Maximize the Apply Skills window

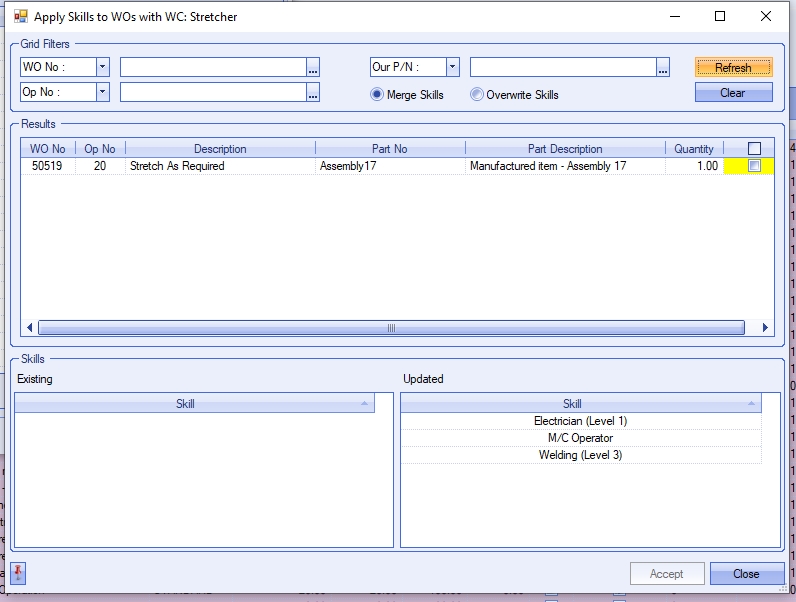tap(720, 17)
